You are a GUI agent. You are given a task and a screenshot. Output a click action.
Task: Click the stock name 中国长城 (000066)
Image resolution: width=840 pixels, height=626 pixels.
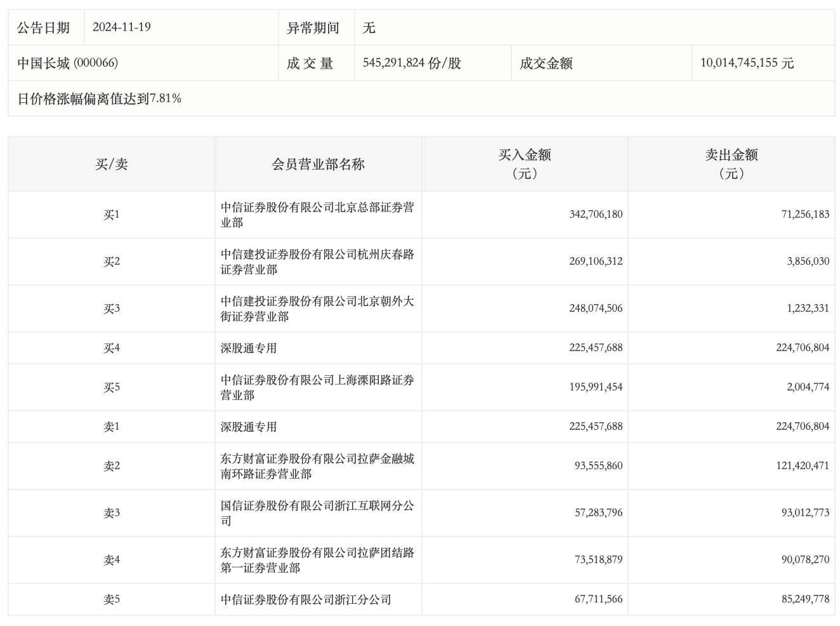(x=67, y=63)
